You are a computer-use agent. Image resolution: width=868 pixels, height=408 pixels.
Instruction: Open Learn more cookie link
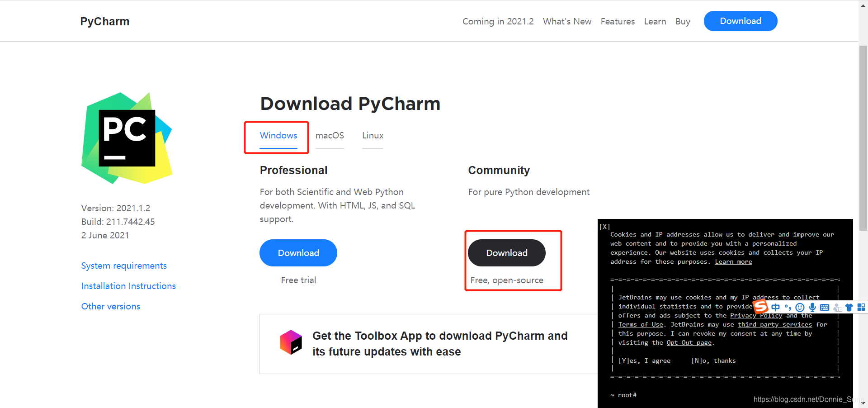click(x=733, y=261)
